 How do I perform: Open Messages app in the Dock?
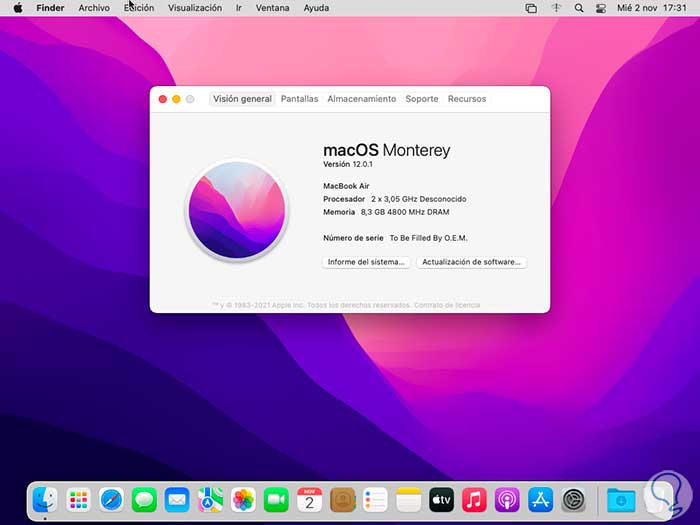click(144, 500)
